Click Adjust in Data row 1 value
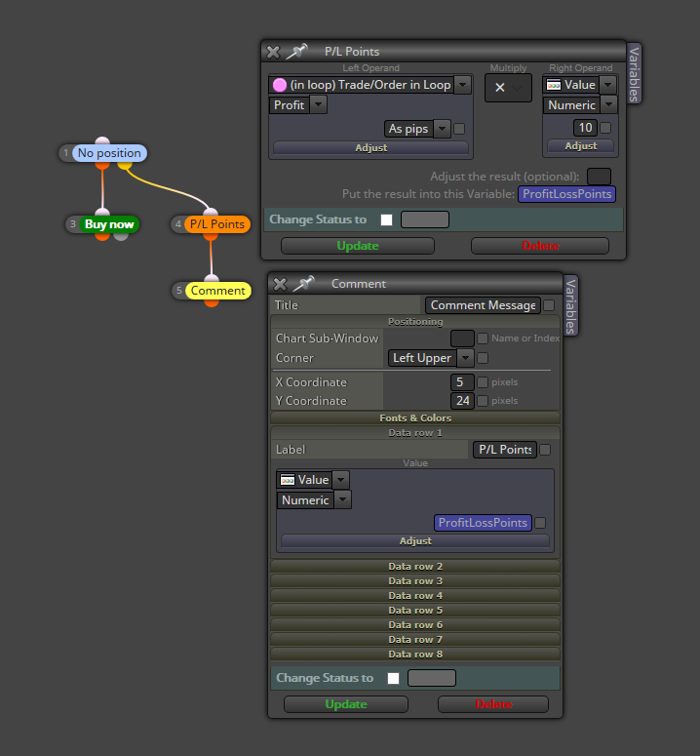Screen dimensions: 700x756 click(415, 541)
